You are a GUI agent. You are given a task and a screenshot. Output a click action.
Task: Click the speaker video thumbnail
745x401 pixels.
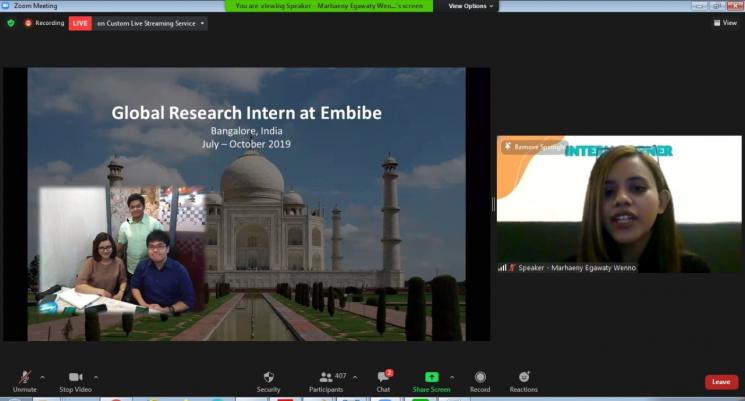point(619,204)
